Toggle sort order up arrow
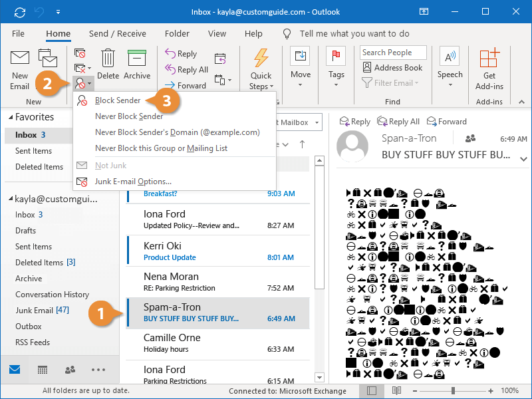The width and height of the screenshot is (532, 399). click(x=302, y=144)
